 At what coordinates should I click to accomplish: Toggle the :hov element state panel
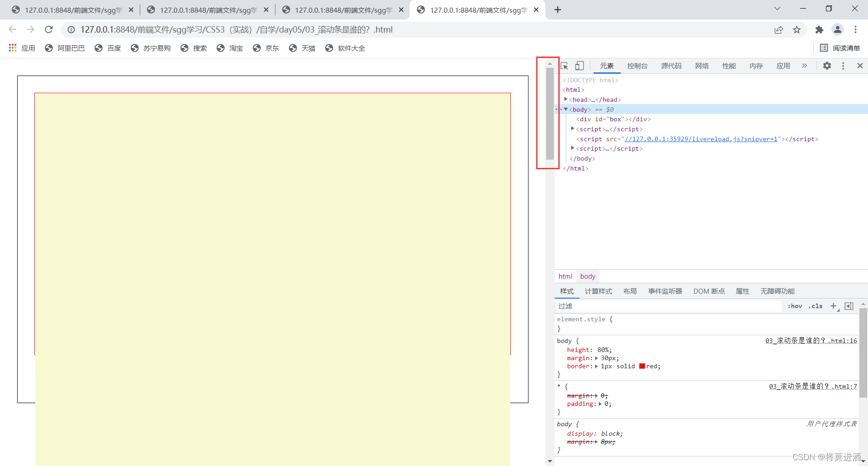click(x=795, y=306)
